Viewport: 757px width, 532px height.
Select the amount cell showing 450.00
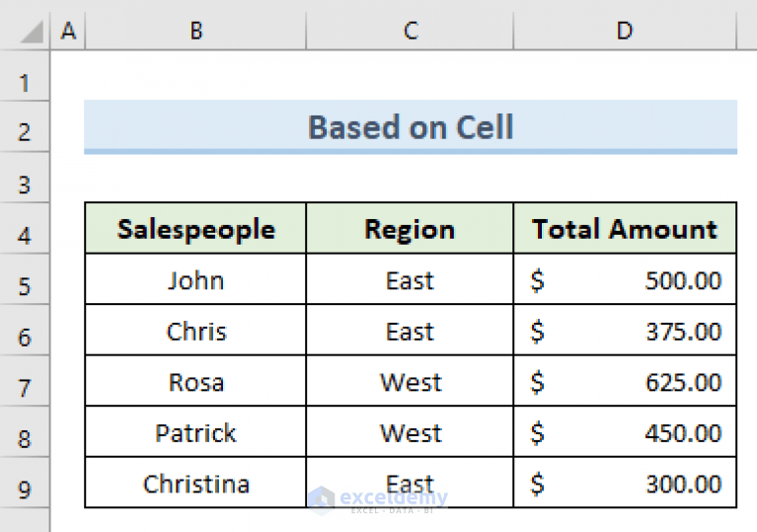[x=625, y=432]
